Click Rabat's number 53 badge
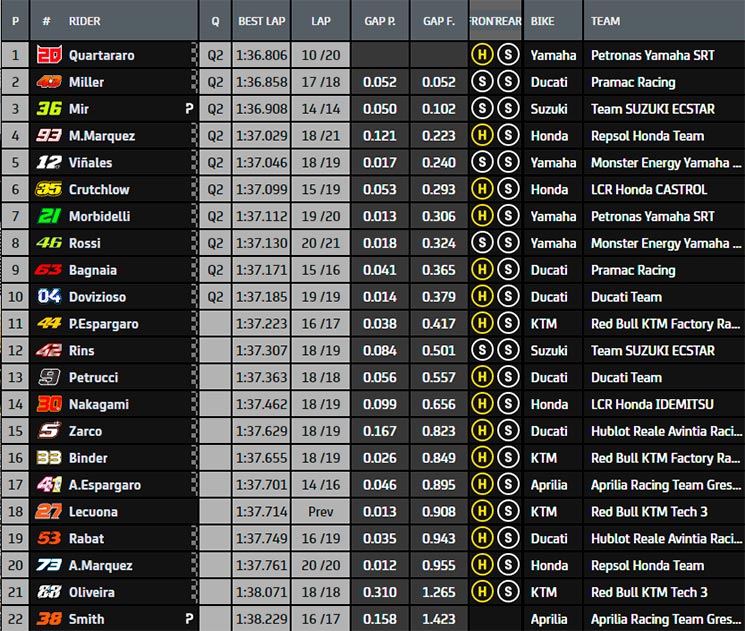 [49, 538]
